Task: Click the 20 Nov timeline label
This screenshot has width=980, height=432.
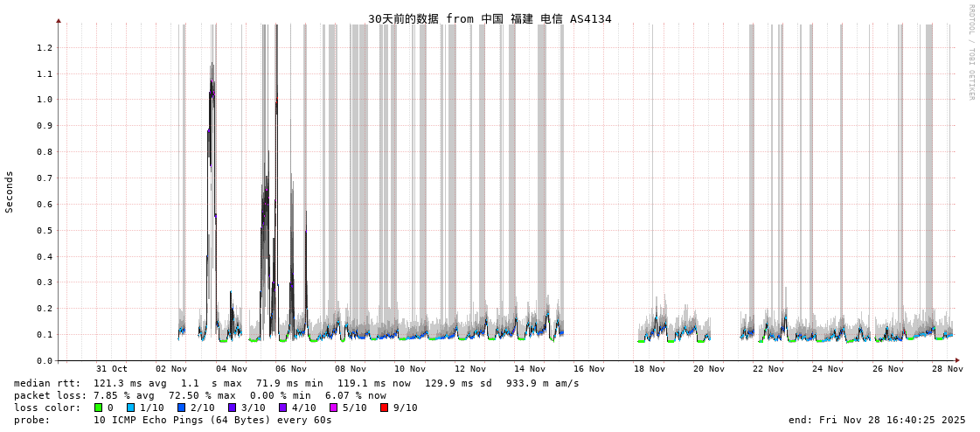Action: click(x=709, y=369)
